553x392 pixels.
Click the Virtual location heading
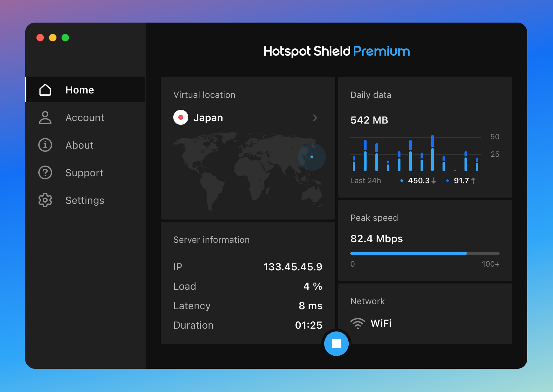coord(204,95)
